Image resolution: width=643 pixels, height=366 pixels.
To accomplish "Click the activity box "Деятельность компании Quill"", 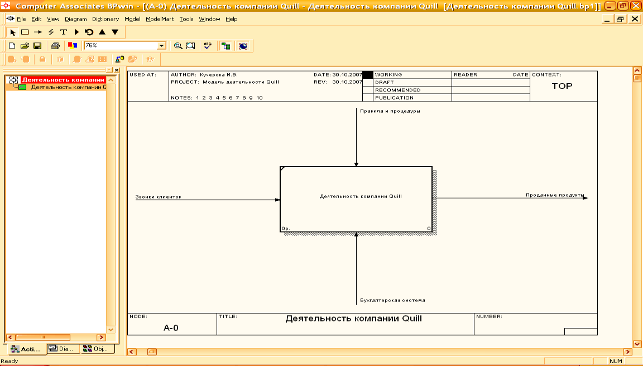I will click(x=356, y=199).
